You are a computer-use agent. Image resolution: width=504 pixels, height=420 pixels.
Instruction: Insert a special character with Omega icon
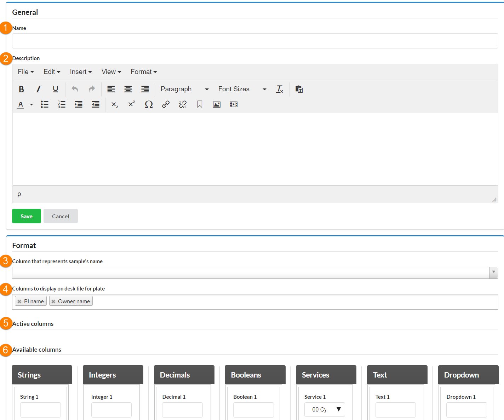tap(149, 104)
